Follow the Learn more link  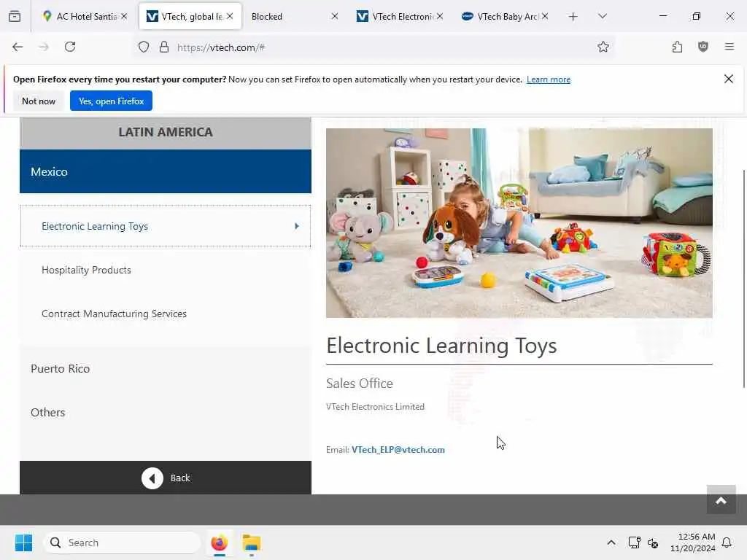coord(549,79)
